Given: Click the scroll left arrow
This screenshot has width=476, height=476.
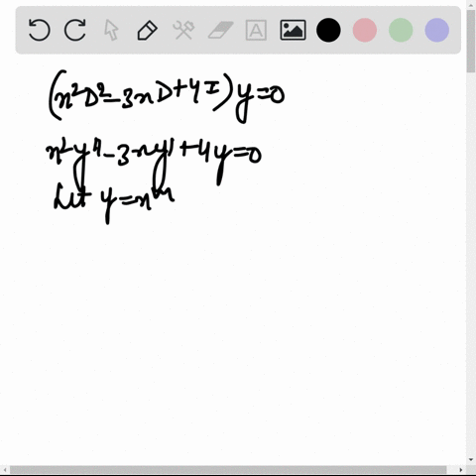Looking at the screenshot, I should click(5, 470).
